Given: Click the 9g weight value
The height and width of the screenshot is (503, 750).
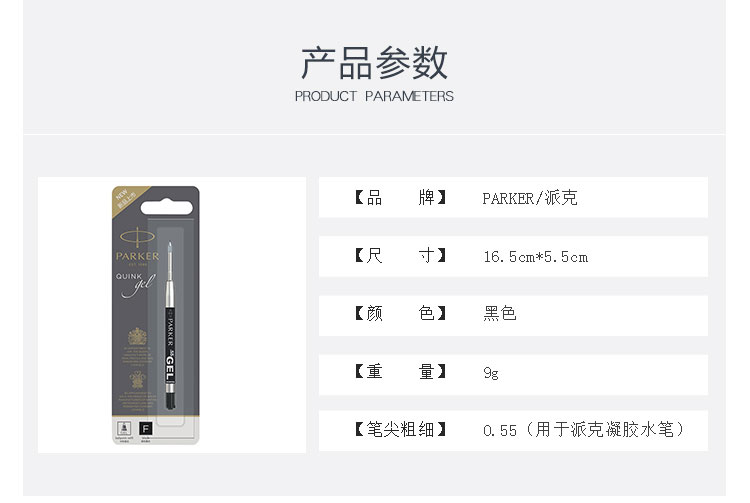Looking at the screenshot, I should click(x=491, y=373).
